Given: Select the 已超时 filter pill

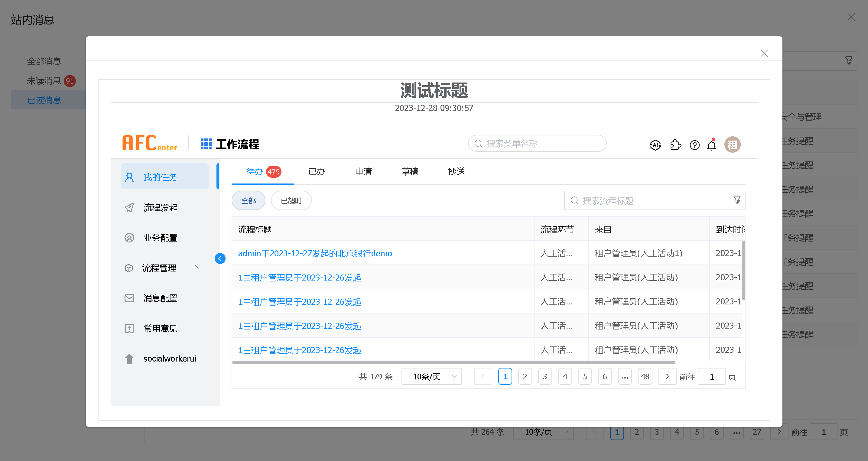Looking at the screenshot, I should pos(291,201).
